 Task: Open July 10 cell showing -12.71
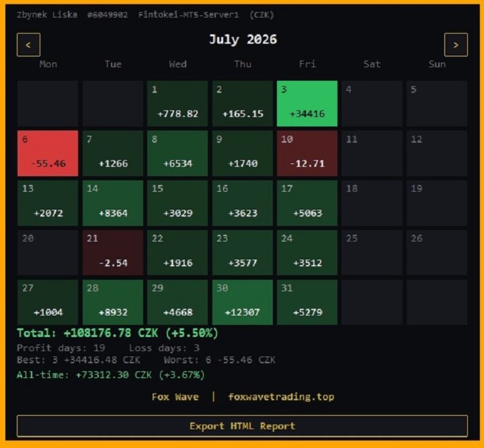coord(307,153)
